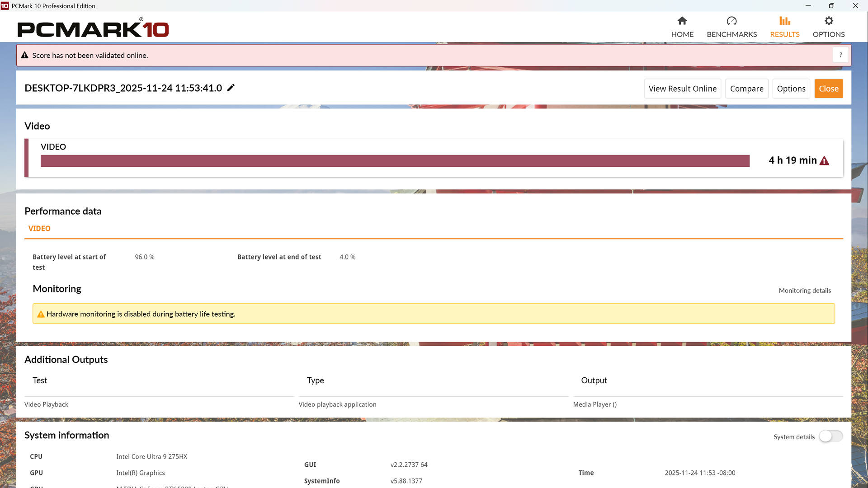Select the Results bar chart icon
Viewport: 868px width, 488px height.
[x=784, y=21]
